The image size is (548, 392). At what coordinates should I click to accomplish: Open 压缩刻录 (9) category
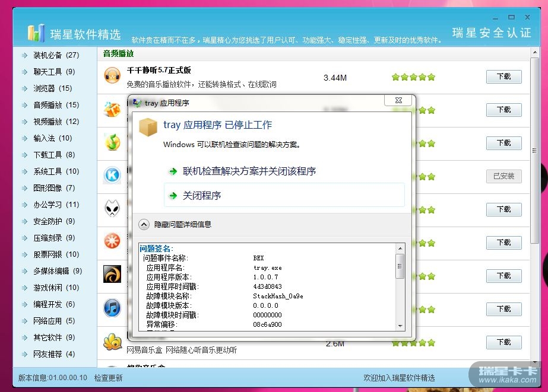coord(54,238)
